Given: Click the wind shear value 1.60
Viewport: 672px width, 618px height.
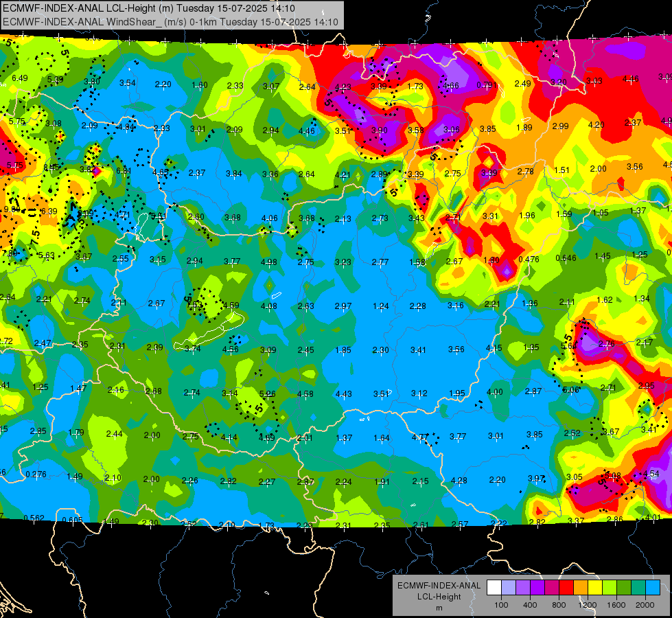Looking at the screenshot, I should (x=200, y=85).
